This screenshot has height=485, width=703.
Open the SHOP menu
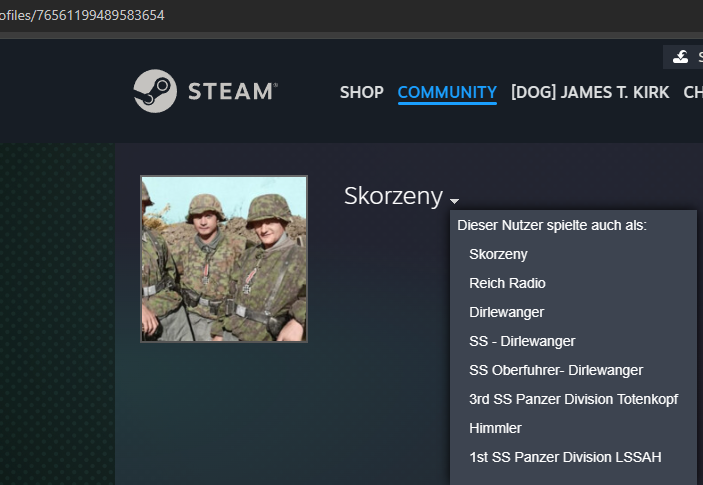[361, 92]
